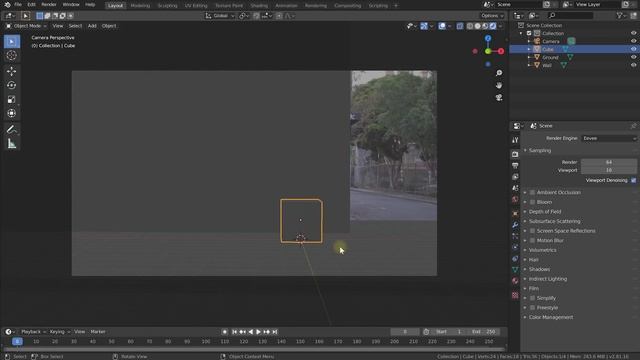Toggle the Viewport Denoising checkbox
The width and height of the screenshot is (640, 360).
coord(633,180)
